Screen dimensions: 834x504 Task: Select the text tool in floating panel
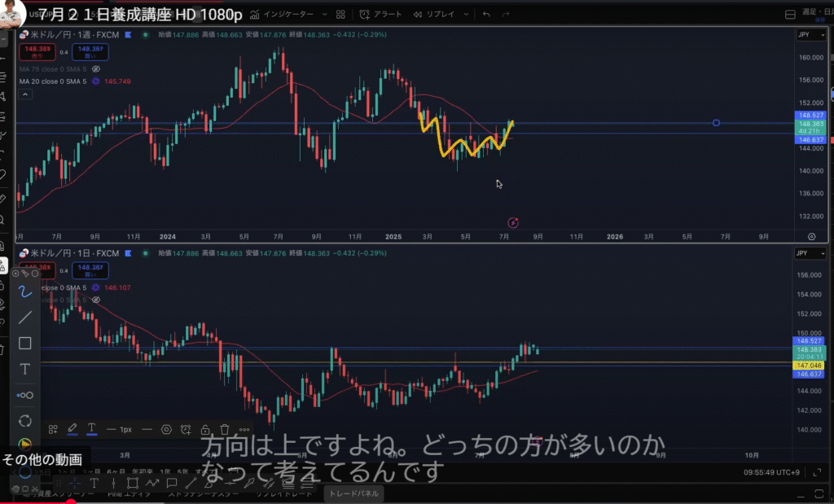pyautogui.click(x=25, y=369)
